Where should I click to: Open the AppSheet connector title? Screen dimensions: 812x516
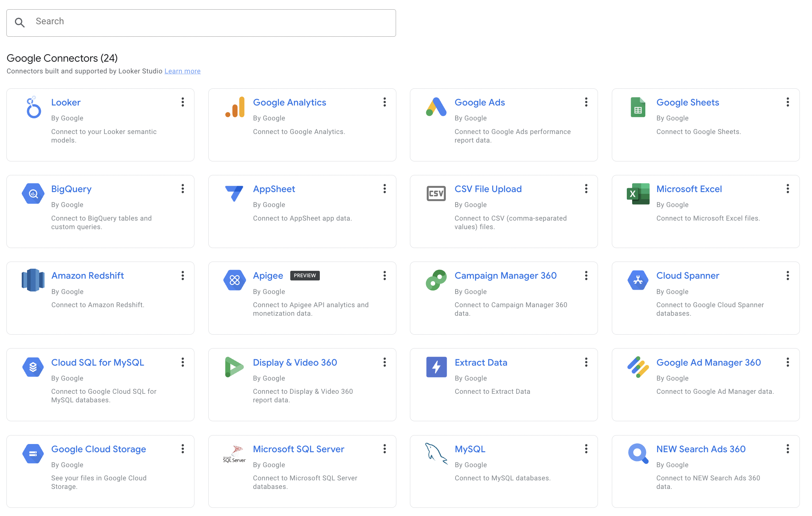click(274, 189)
